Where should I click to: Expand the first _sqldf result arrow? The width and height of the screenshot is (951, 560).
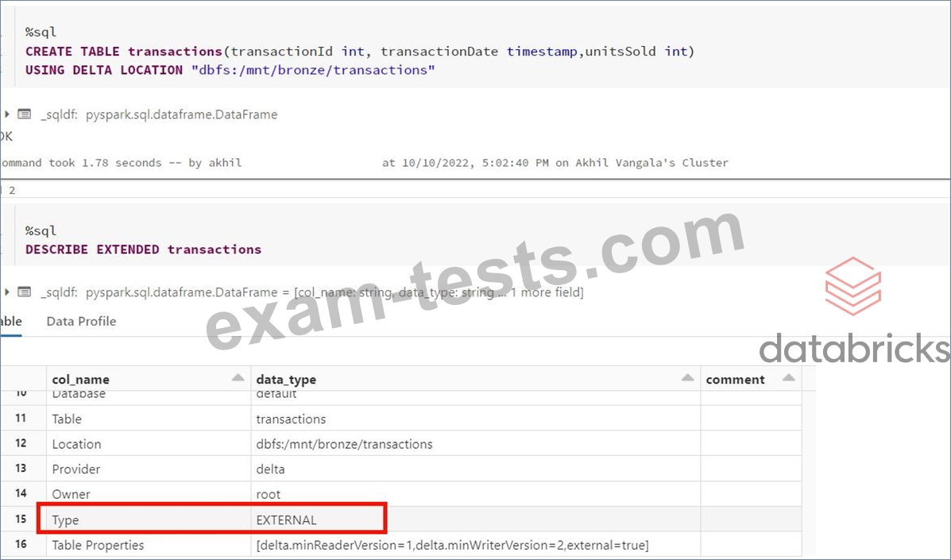click(x=6, y=114)
